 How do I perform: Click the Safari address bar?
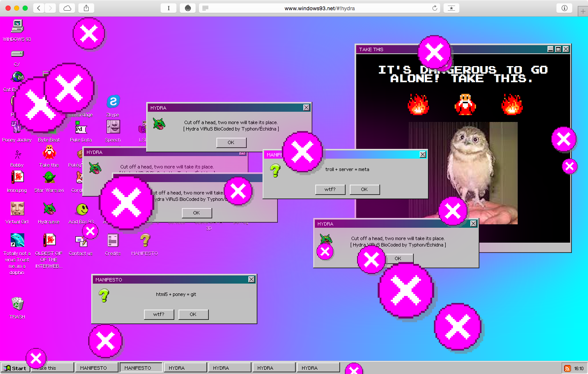[320, 8]
